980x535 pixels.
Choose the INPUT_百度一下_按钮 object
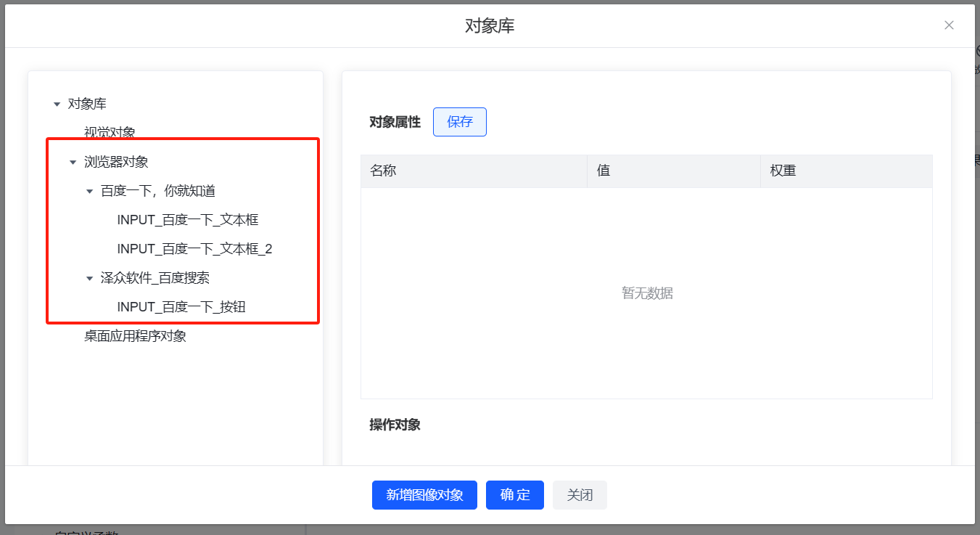point(181,307)
